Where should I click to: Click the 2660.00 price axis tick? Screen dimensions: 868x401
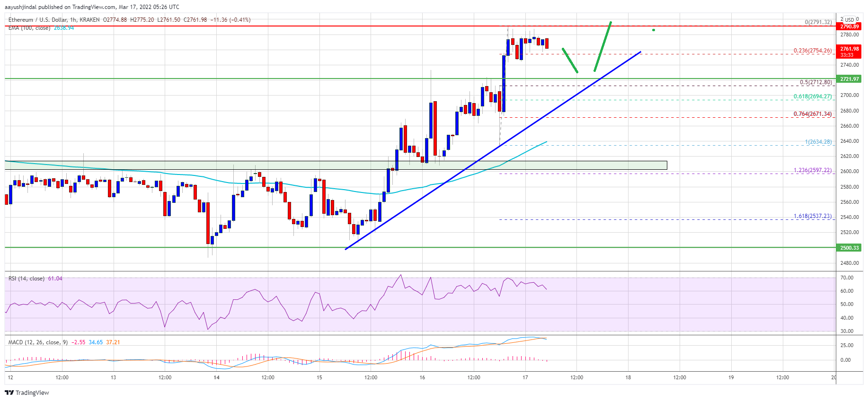(850, 126)
